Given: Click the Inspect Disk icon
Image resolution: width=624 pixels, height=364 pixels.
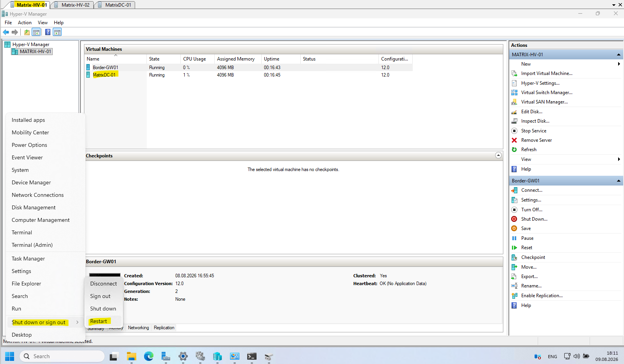Looking at the screenshot, I should (514, 121).
